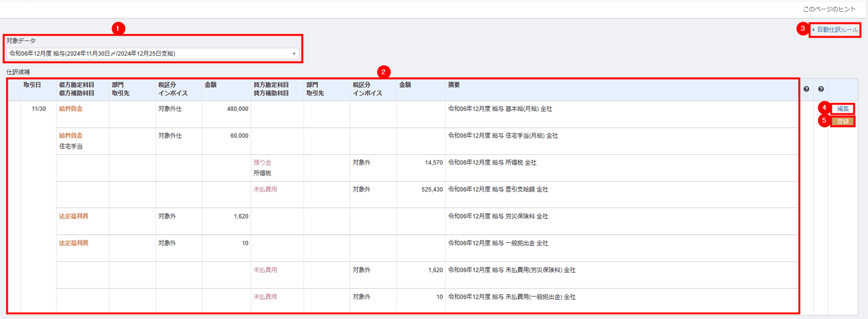The width and height of the screenshot is (868, 319).
Task: Click 法定福利費 in the debit 10 row
Action: [74, 243]
